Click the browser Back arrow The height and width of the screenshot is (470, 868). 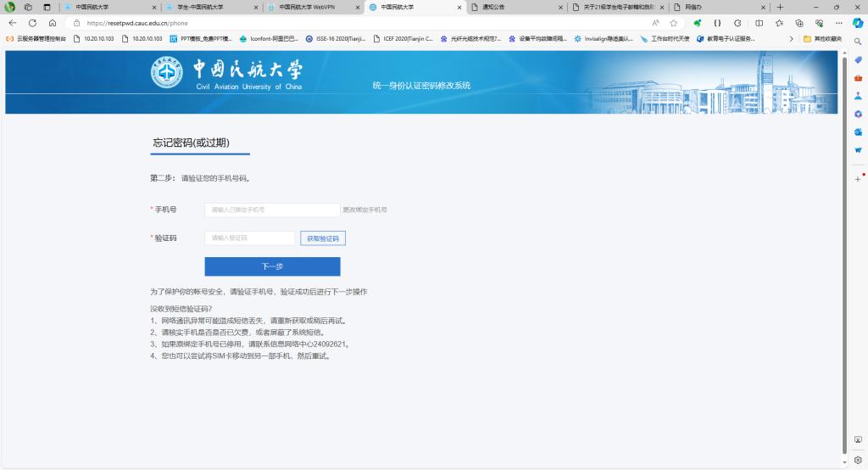(12, 23)
